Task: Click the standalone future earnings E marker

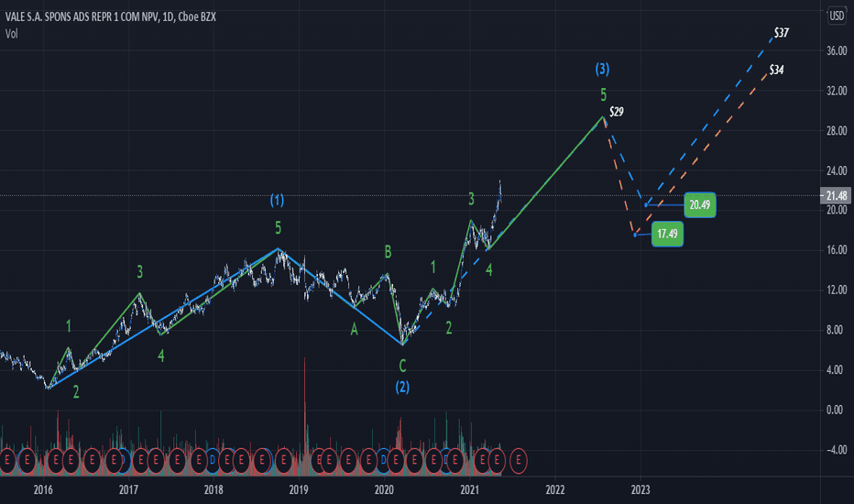Action: (519, 460)
